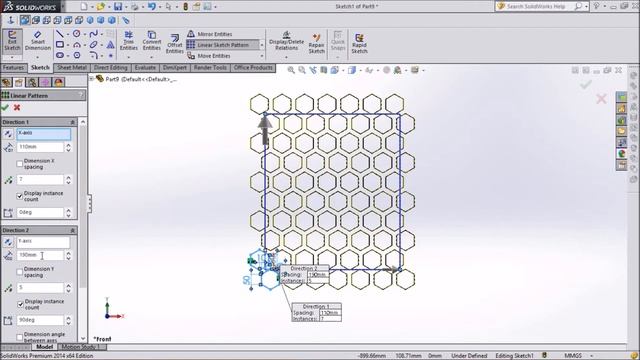Adjust Direction 2 instance count stepper
Viewport: 640px width, 360px height.
[x=68, y=288]
